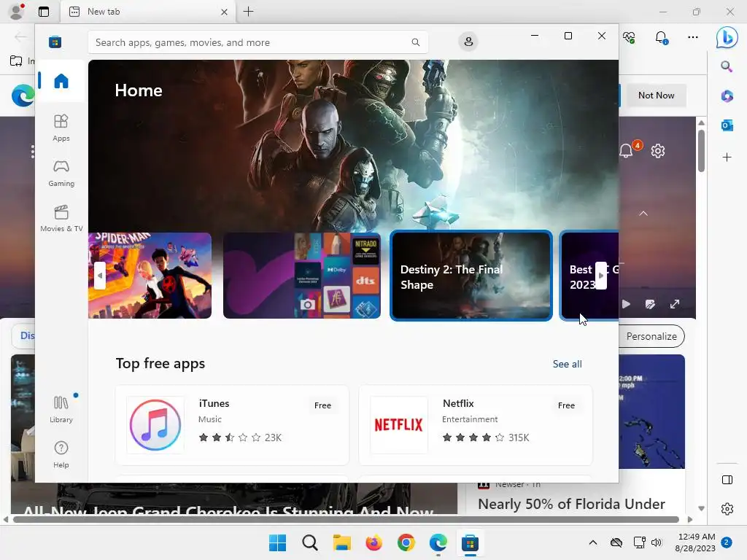Image resolution: width=747 pixels, height=560 pixels.
Task: Close the New tab tab in Edge
Action: [224, 12]
